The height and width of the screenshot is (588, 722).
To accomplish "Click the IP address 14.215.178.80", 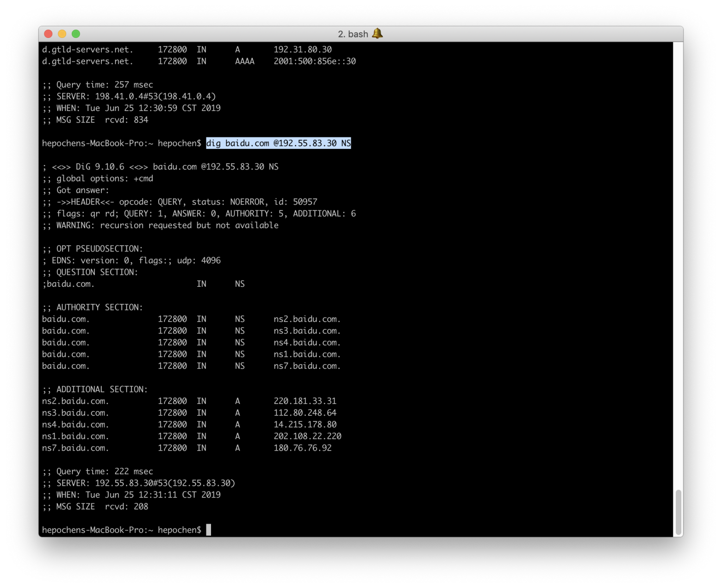I will coord(305,425).
